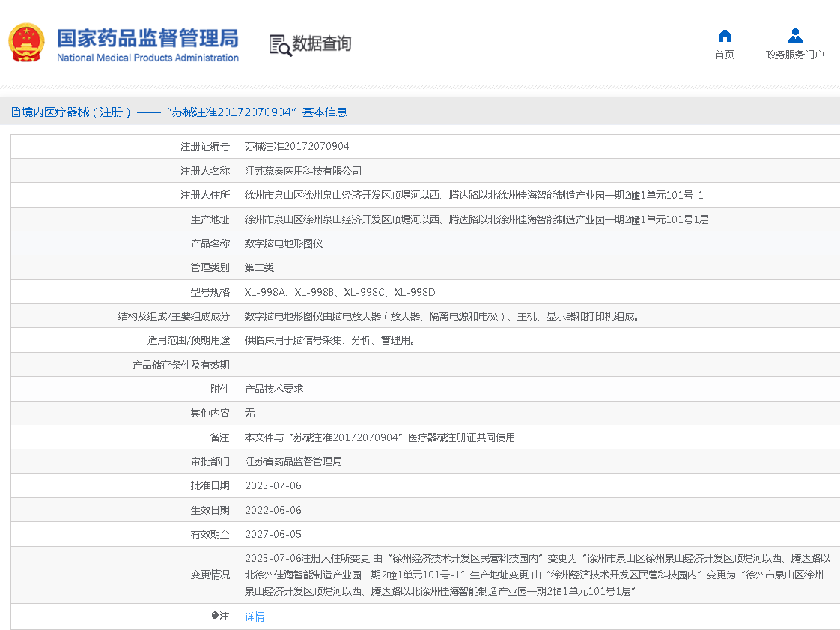This screenshot has width=840, height=630.
Task: Go to 首页 via its text label
Action: [x=724, y=55]
